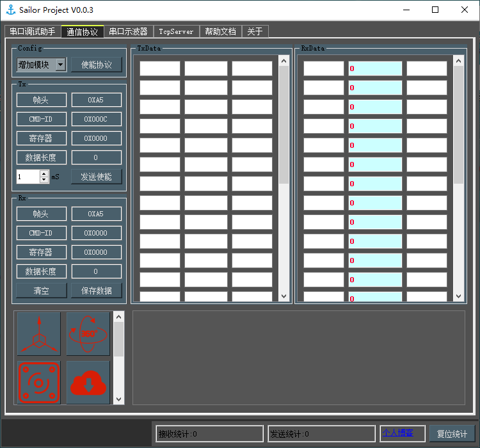Click TxData scrollbar down arrow
This screenshot has height=448, width=480.
(x=284, y=296)
